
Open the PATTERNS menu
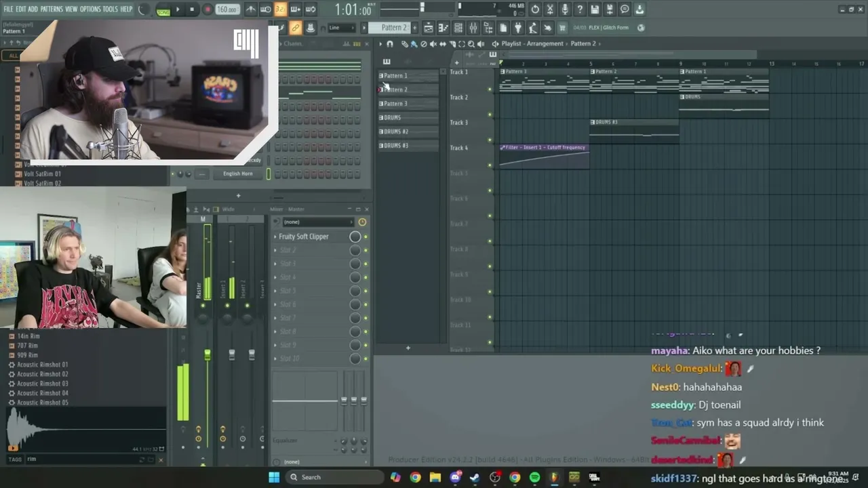point(52,9)
